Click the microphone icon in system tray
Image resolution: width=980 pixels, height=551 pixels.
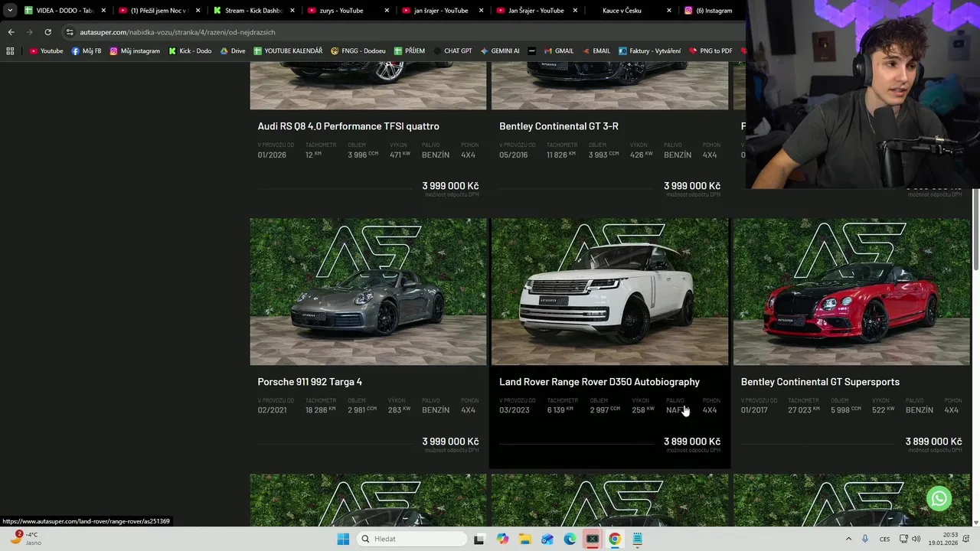tap(865, 539)
